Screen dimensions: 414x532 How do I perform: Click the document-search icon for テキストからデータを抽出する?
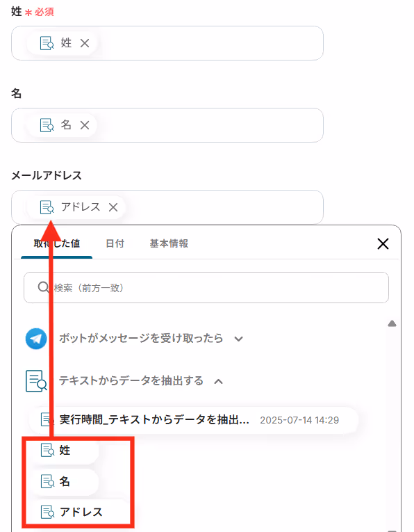(x=36, y=381)
